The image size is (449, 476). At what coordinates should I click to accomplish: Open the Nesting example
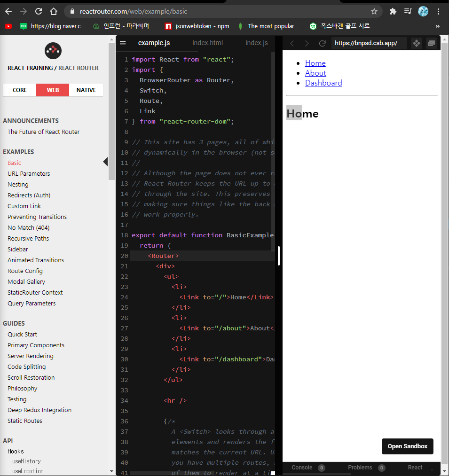[18, 185]
